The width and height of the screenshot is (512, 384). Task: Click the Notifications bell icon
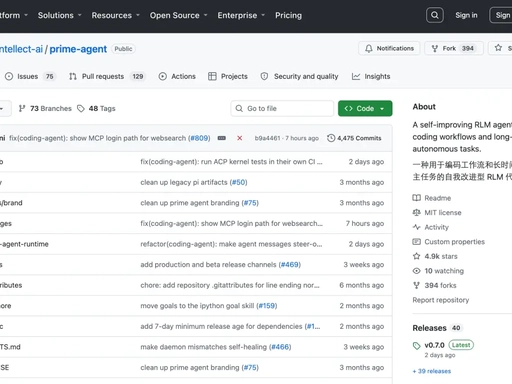coord(369,49)
